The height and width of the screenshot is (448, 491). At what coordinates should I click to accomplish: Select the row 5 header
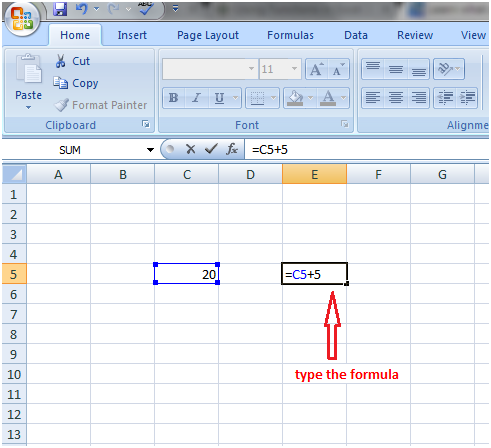[x=14, y=274]
